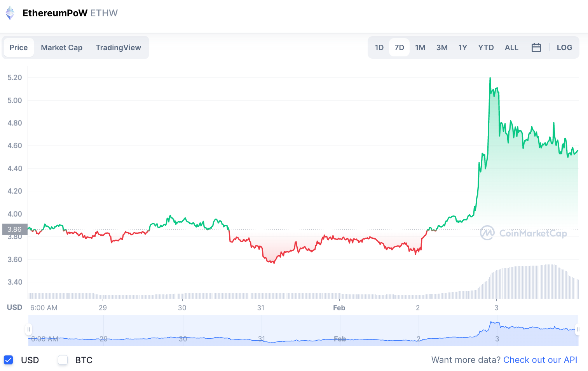Open the calendar date range picker

point(536,47)
